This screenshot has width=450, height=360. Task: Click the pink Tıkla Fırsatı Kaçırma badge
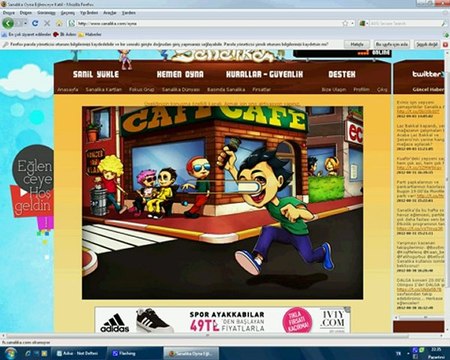297,320
